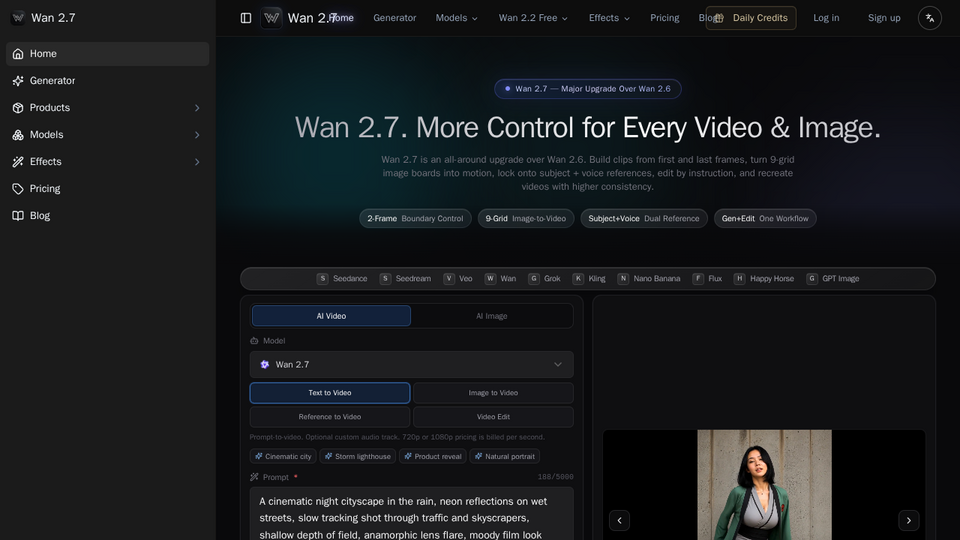The height and width of the screenshot is (540, 960).
Task: Expand the Effects submenu chevron in sidebar
Action: click(197, 162)
